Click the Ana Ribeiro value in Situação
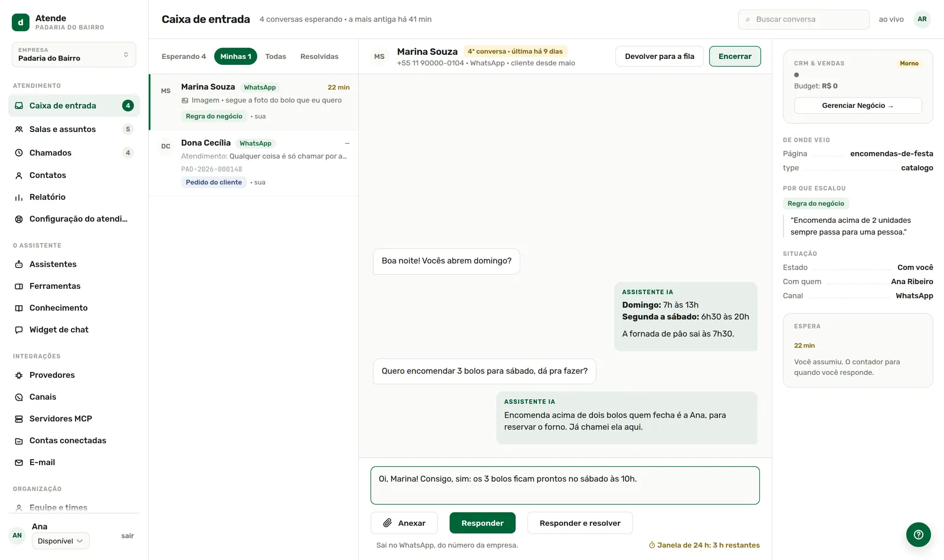 pos(912,282)
